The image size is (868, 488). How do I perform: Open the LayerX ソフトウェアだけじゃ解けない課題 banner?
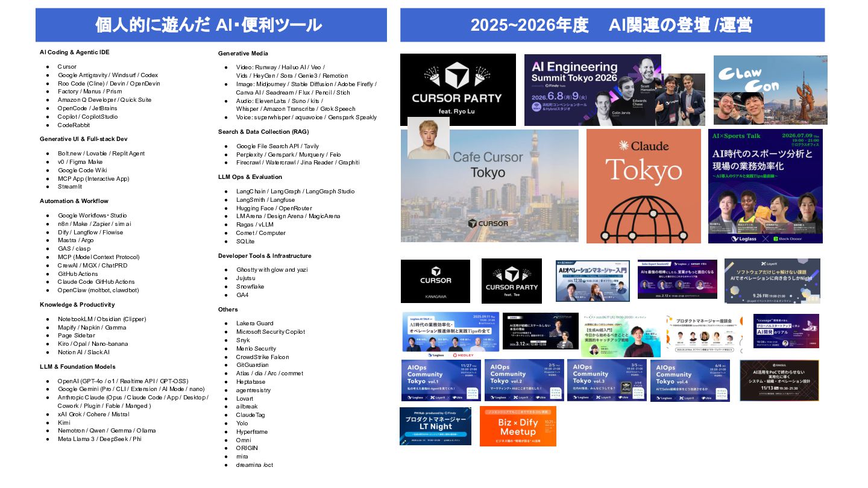click(x=772, y=281)
